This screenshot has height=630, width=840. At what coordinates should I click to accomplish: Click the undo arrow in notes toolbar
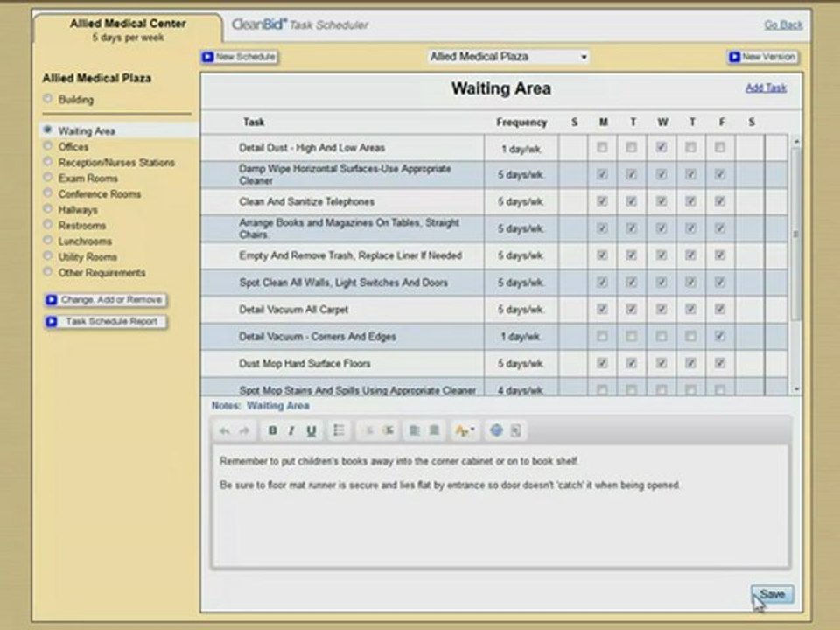(x=225, y=430)
